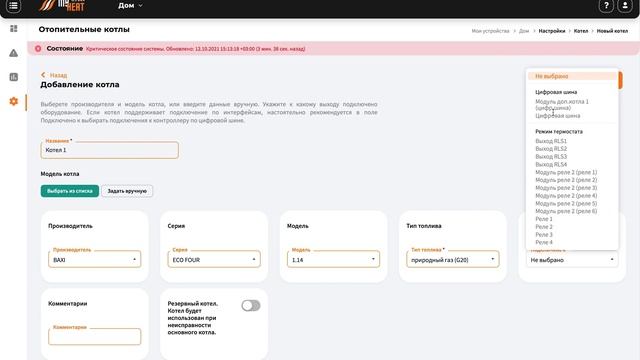The width and height of the screenshot is (640, 360).
Task: Click Цифровая шина group header
Action: click(x=556, y=92)
